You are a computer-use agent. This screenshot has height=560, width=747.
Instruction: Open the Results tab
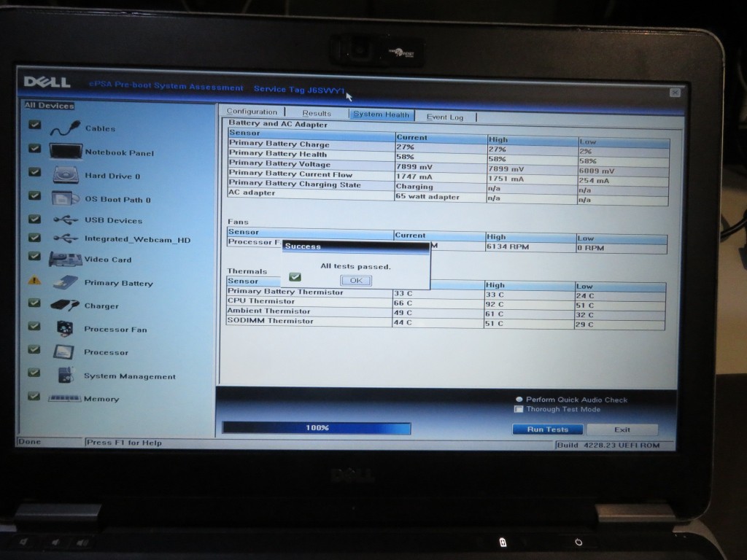(317, 113)
